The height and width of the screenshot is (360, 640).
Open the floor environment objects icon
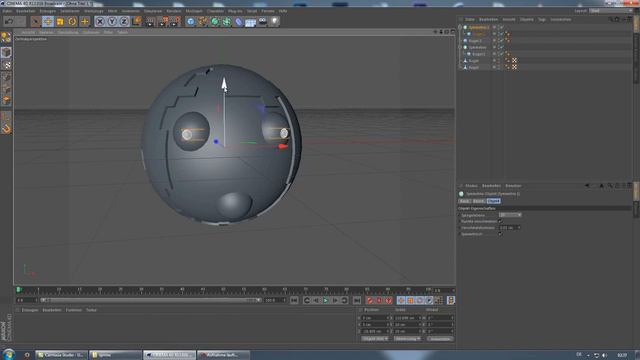(x=251, y=21)
